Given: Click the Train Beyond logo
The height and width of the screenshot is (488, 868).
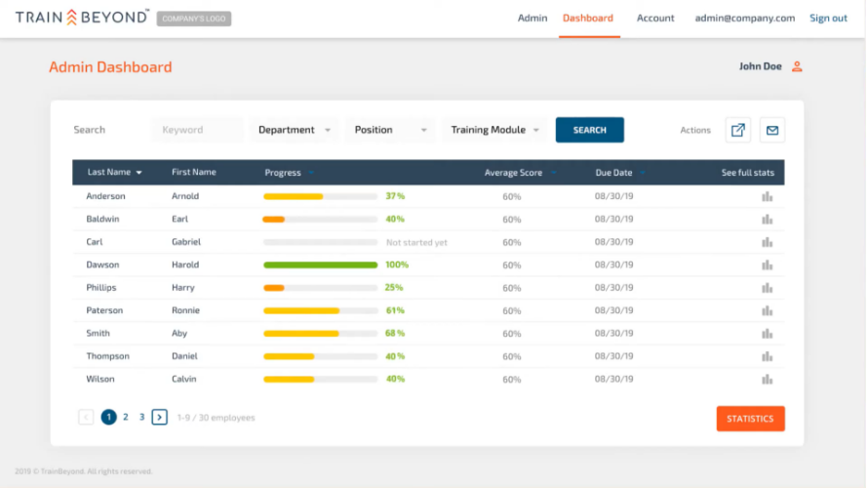Looking at the screenshot, I should (x=82, y=18).
